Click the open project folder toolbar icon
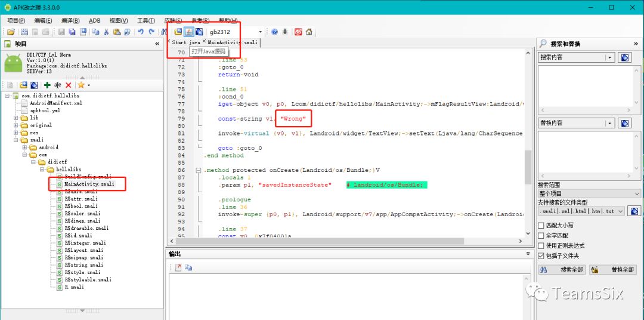 coord(11,32)
